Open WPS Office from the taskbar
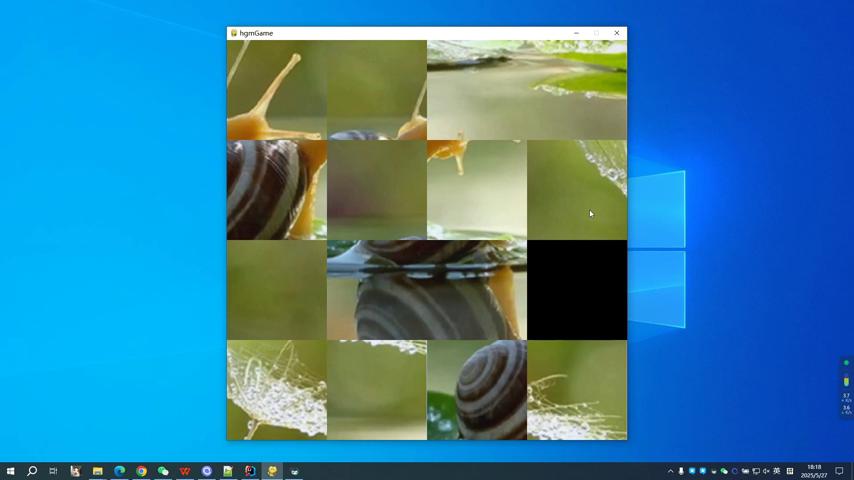854x480 pixels. click(x=185, y=471)
